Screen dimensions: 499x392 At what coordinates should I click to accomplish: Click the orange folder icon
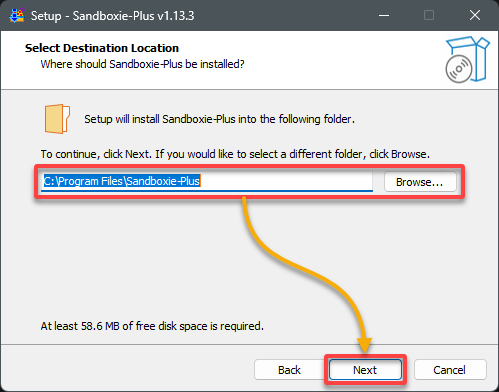[57, 119]
